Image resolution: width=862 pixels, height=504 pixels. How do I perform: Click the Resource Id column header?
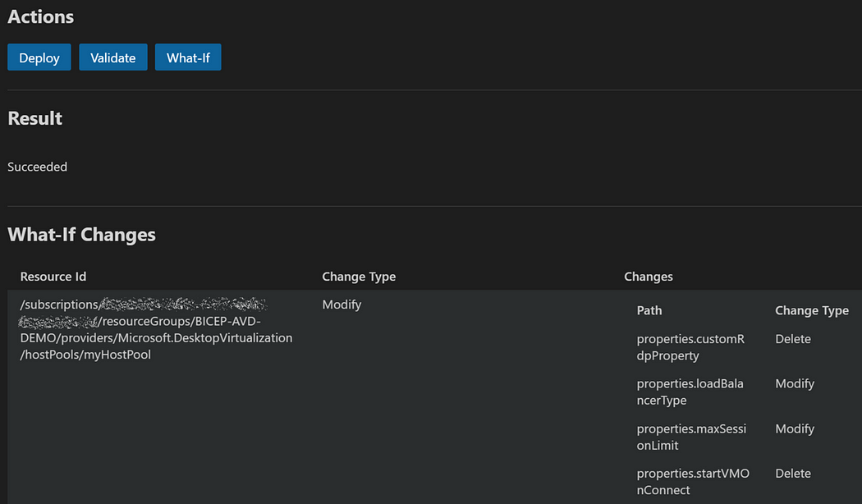[53, 277]
